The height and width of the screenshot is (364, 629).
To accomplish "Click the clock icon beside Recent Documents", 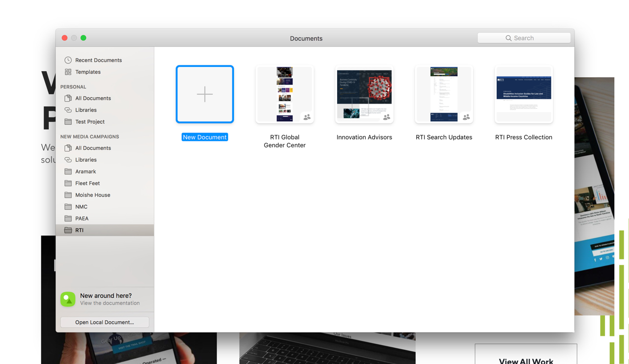I will coord(68,60).
